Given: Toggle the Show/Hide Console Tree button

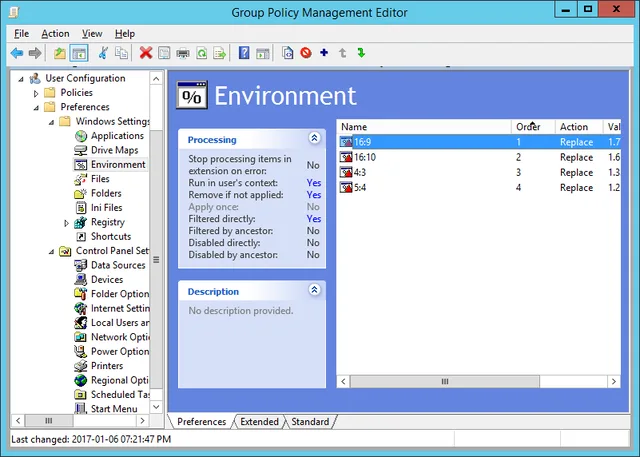Looking at the screenshot, I should pyautogui.click(x=79, y=53).
